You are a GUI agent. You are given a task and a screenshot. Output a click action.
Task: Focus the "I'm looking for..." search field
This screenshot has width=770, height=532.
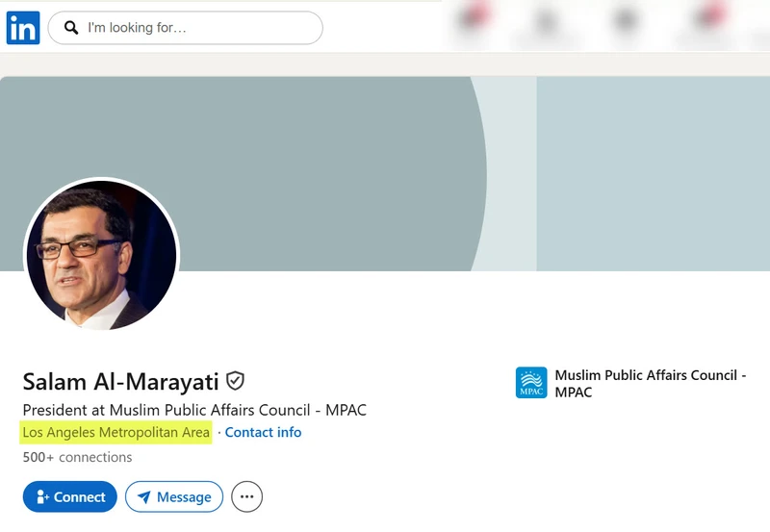(x=185, y=28)
